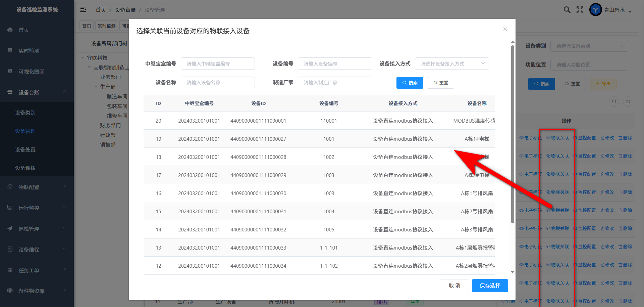Click the user avatar icon
Image resolution: width=644 pixels, height=307 pixels.
[595, 10]
